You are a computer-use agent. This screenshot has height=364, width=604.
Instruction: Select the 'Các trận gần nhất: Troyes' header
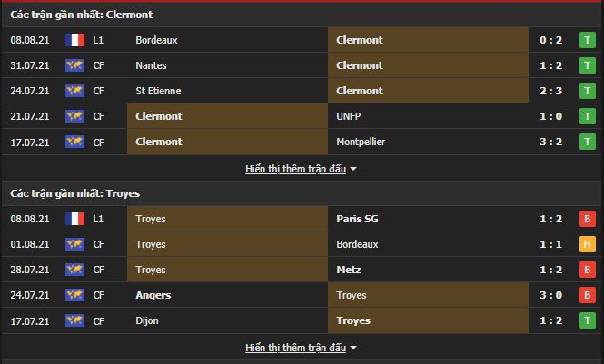[75, 193]
